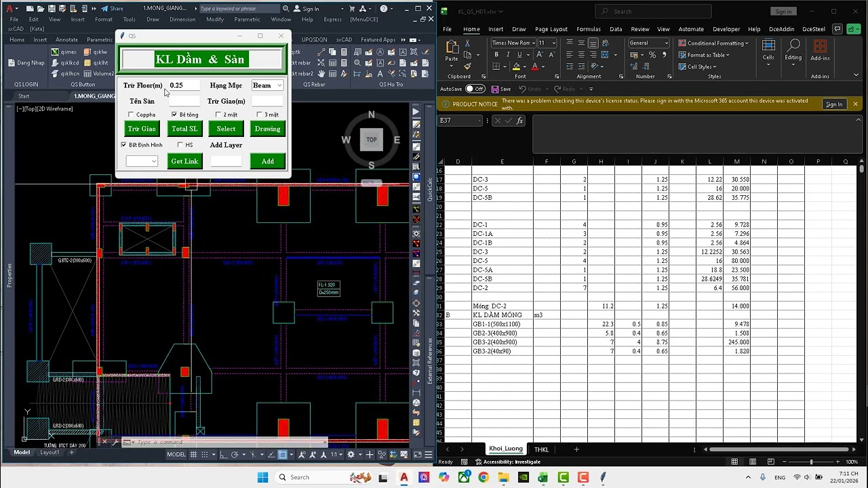The width and height of the screenshot is (868, 488).
Task: Click the Windows Start button
Action: click(262, 477)
